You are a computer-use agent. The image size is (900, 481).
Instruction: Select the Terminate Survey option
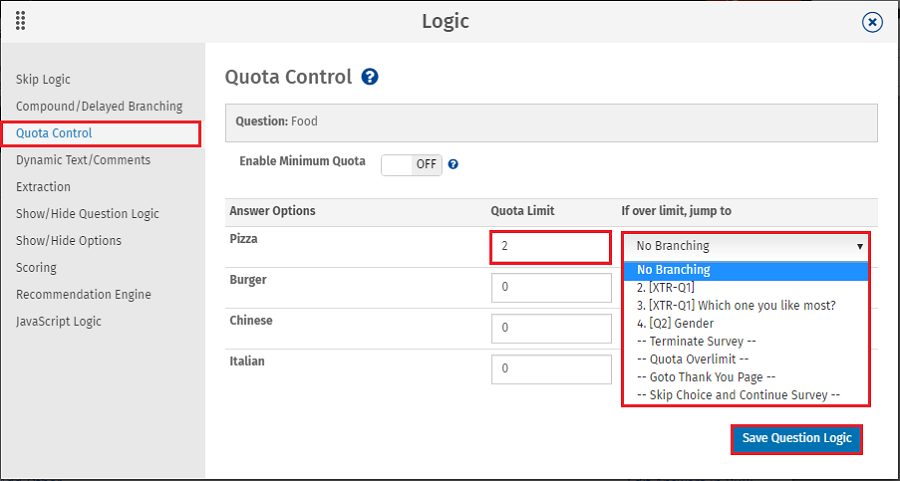point(696,342)
